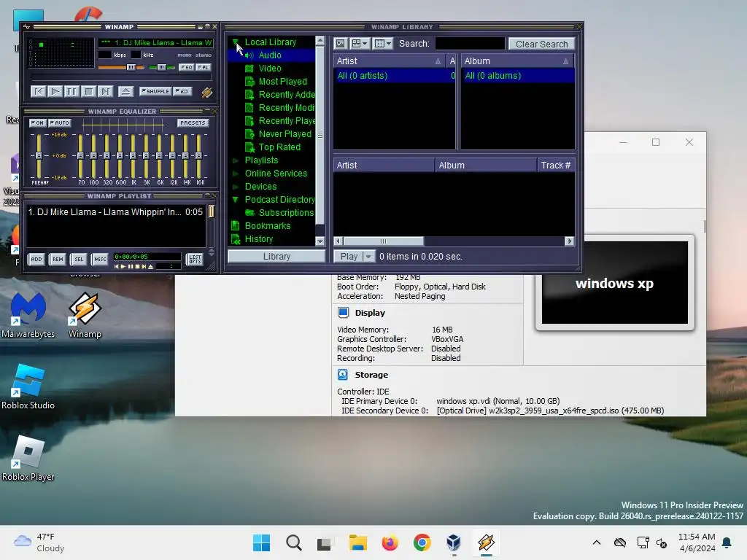The height and width of the screenshot is (560, 747).
Task: Skip to next track in Winamp
Action: (105, 91)
